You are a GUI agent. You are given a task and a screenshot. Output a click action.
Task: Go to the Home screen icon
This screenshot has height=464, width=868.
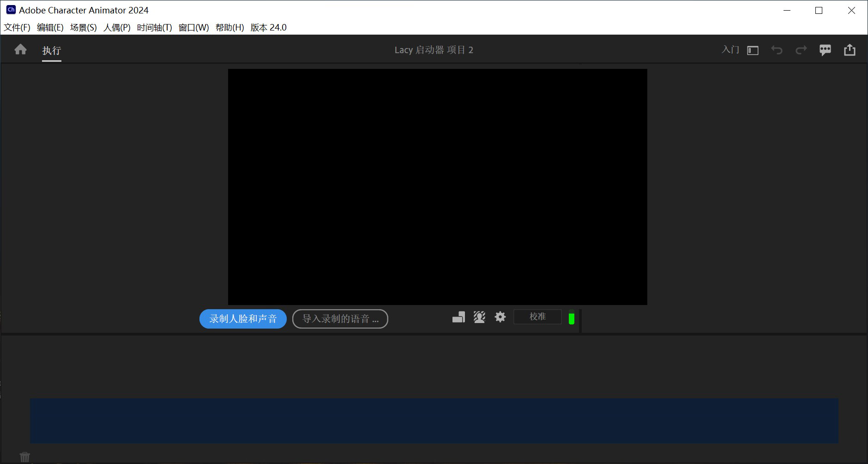click(20, 49)
